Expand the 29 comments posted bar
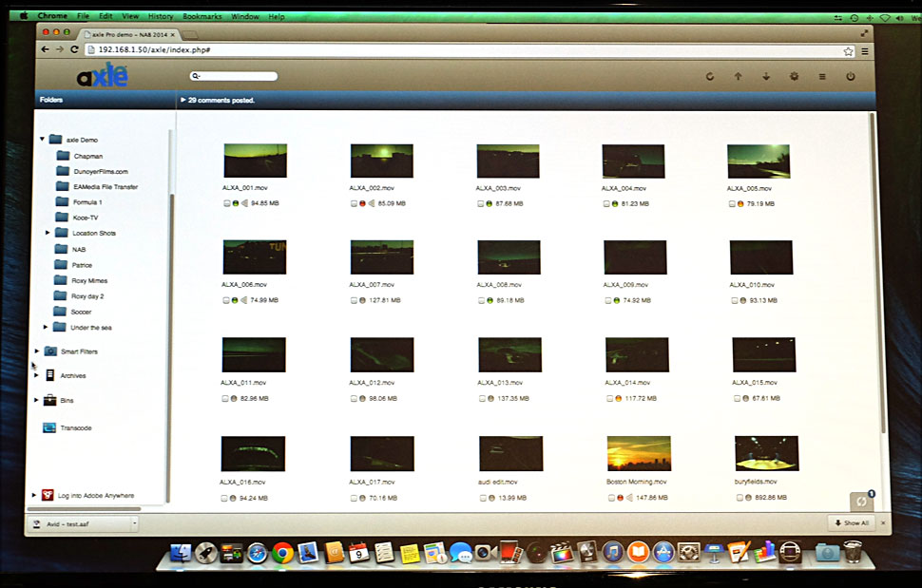922x588 pixels. point(182,100)
